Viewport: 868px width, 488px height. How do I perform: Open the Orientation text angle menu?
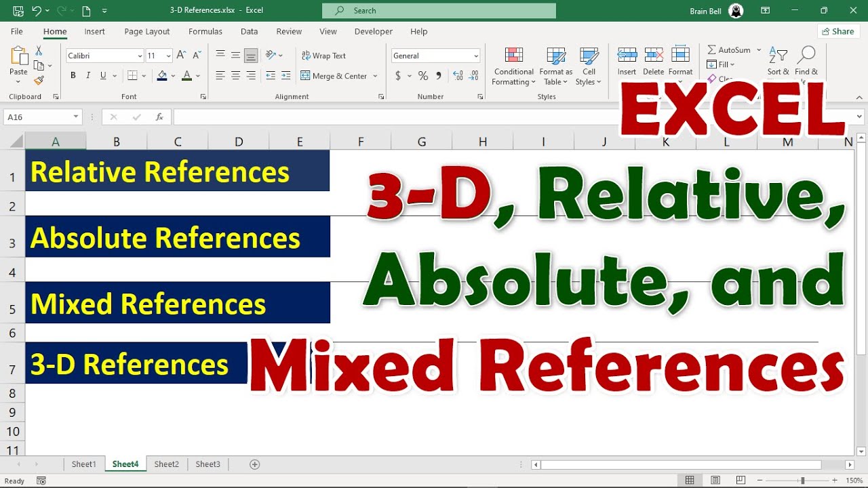click(274, 56)
